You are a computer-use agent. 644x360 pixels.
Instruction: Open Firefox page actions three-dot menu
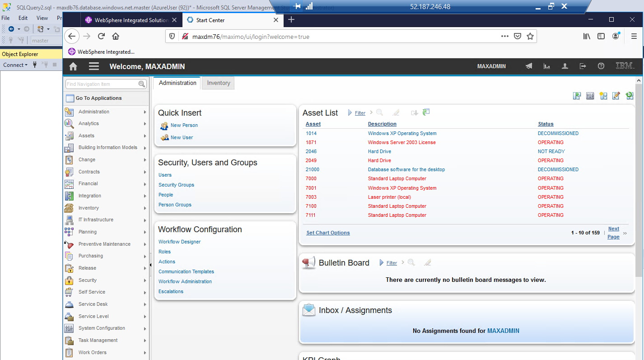pos(505,37)
